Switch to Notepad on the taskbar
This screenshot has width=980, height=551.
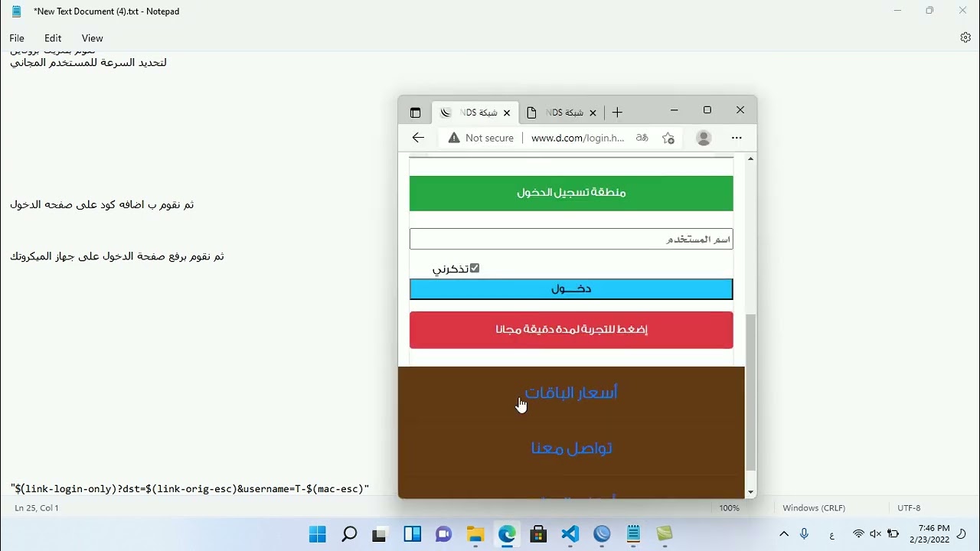633,534
